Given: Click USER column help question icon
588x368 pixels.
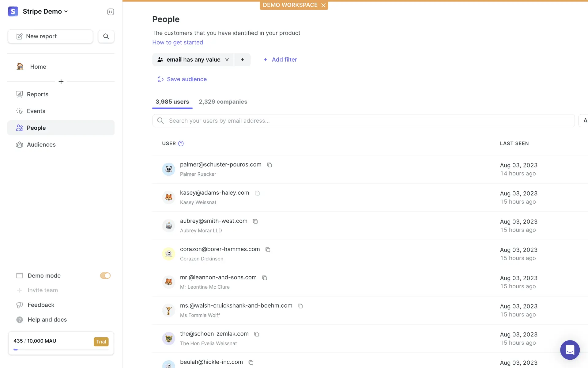Looking at the screenshot, I should click(181, 144).
